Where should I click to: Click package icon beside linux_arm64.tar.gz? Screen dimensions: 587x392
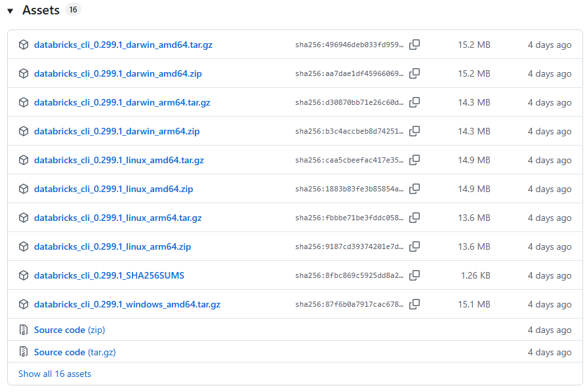(24, 218)
